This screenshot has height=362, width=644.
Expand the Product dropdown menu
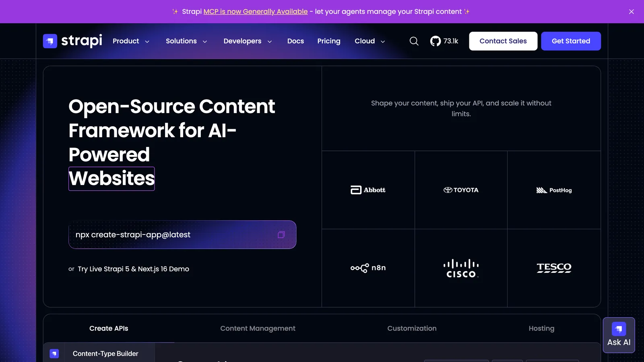(x=131, y=41)
